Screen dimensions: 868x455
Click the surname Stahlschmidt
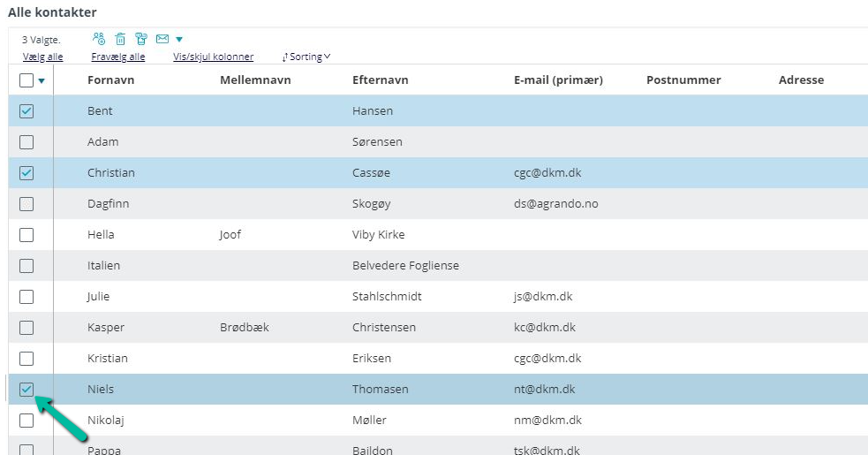pyautogui.click(x=387, y=297)
